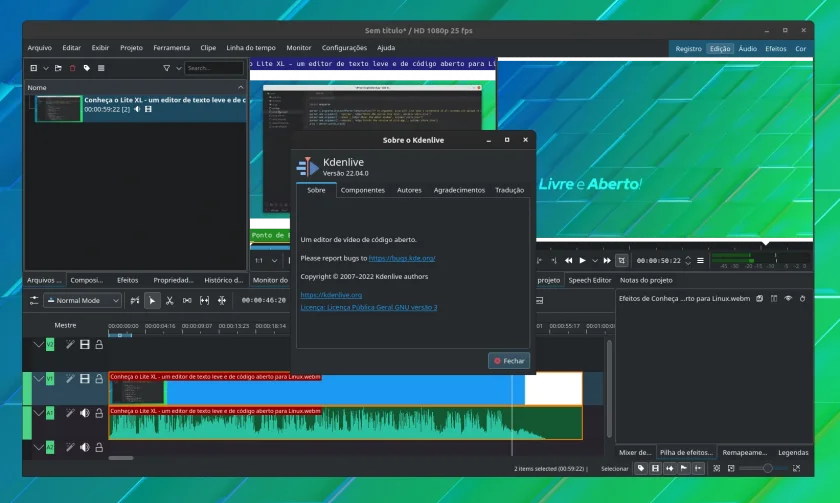The width and height of the screenshot is (840, 503).
Task: Mute the A2 audio track
Action: (85, 447)
